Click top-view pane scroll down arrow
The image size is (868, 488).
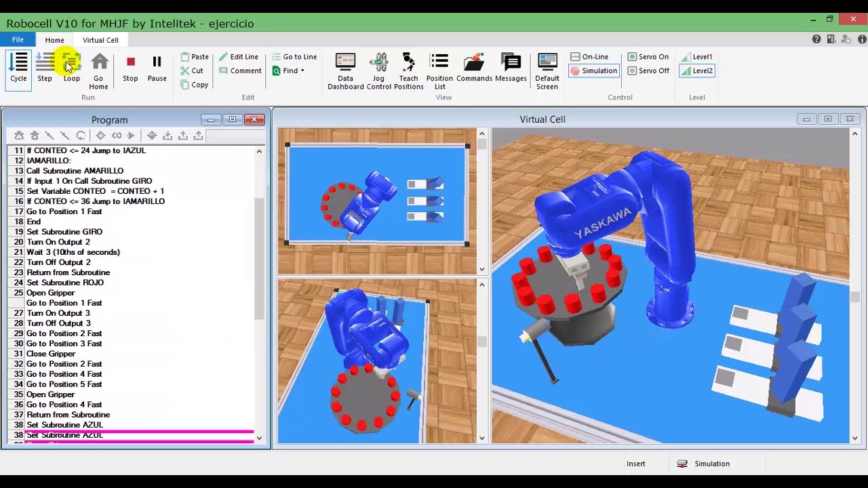point(481,269)
